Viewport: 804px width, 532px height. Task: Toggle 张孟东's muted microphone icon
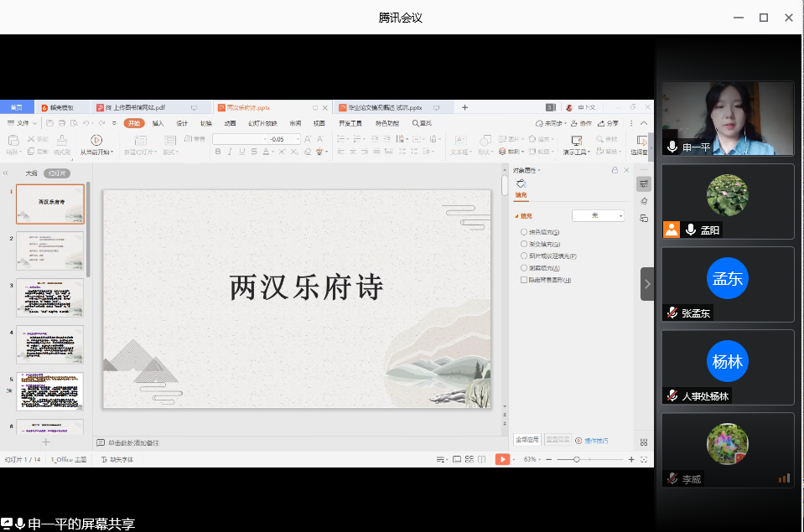click(672, 312)
